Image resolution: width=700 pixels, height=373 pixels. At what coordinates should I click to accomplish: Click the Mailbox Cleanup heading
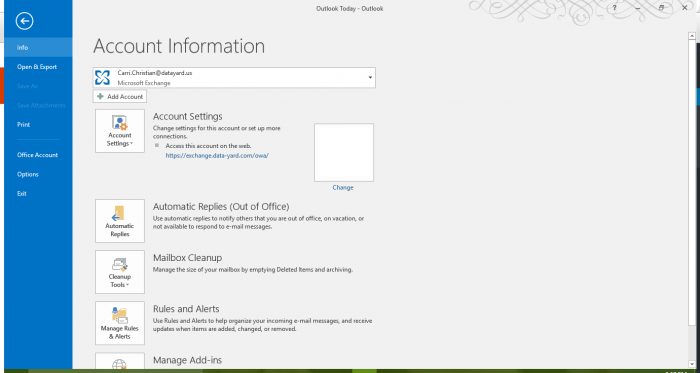click(188, 258)
